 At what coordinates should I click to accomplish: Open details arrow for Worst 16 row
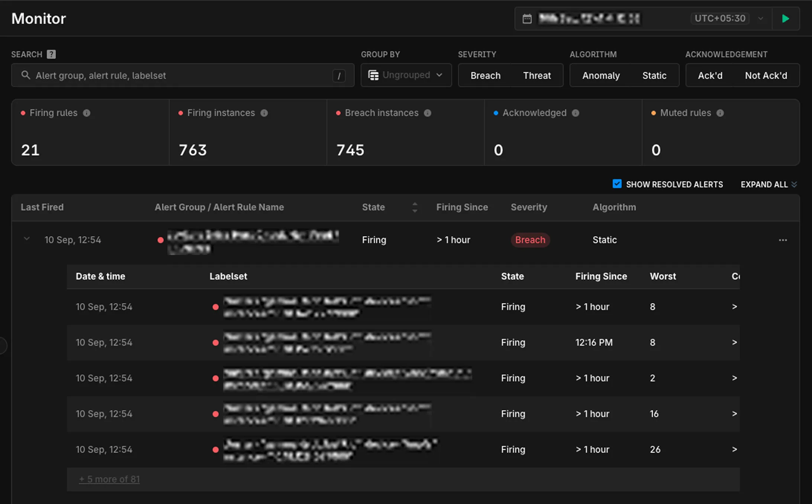pyautogui.click(x=734, y=414)
